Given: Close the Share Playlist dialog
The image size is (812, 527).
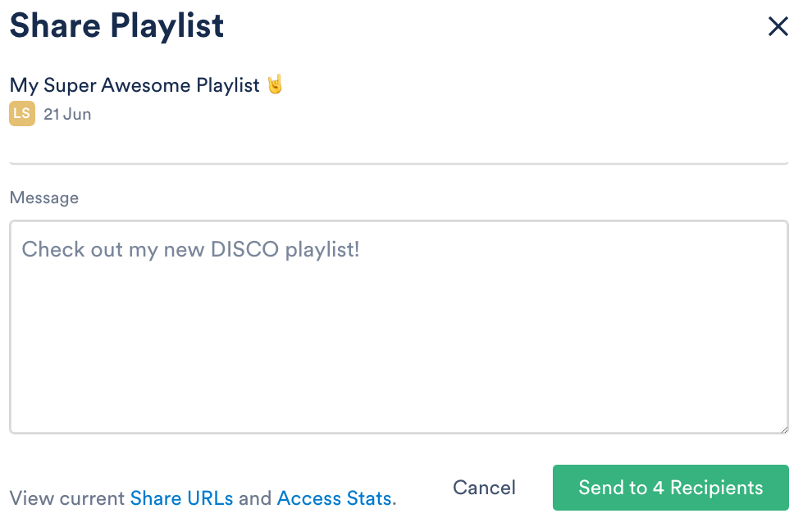Looking at the screenshot, I should coord(778,27).
